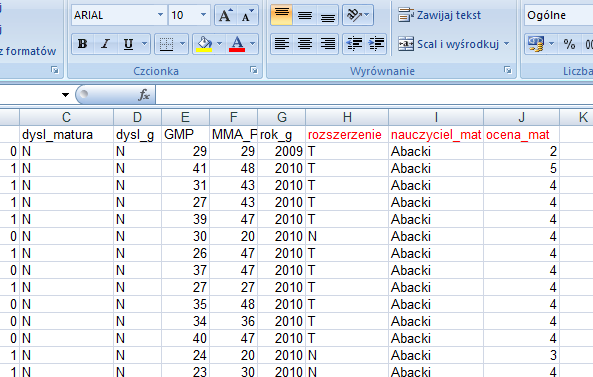Open Czcionka dialog launcher

point(254,70)
